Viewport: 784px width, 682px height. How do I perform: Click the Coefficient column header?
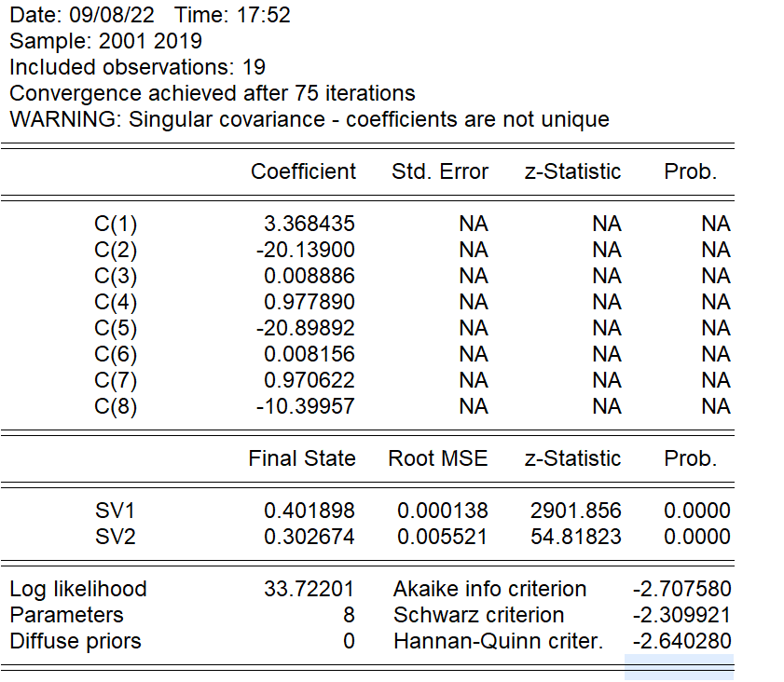point(303,171)
